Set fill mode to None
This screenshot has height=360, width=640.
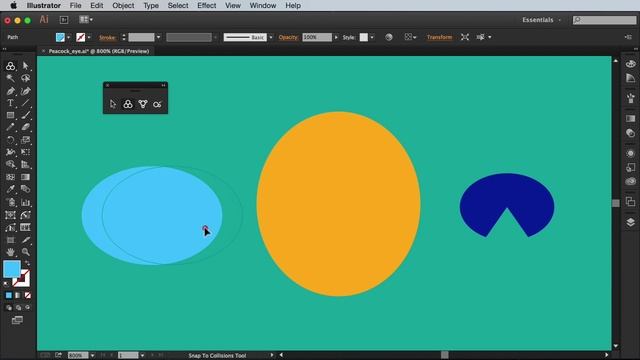point(27,295)
